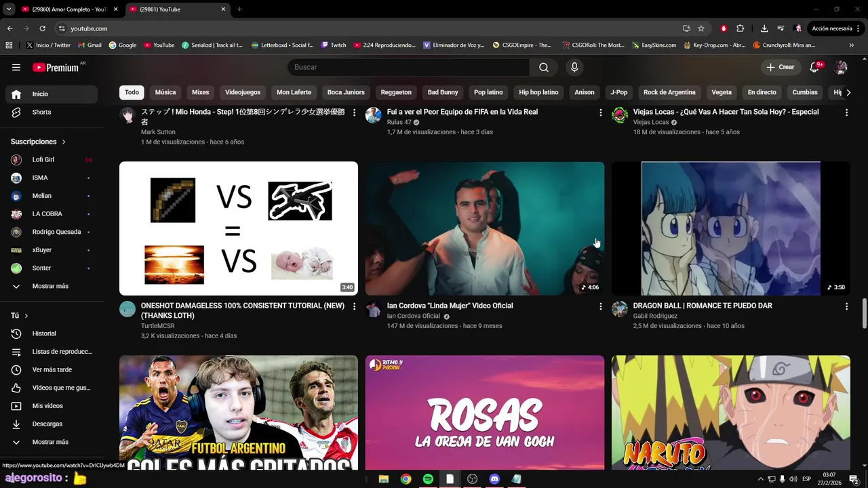Click the youtube.com address bar
868x488 pixels.
pos(366,28)
